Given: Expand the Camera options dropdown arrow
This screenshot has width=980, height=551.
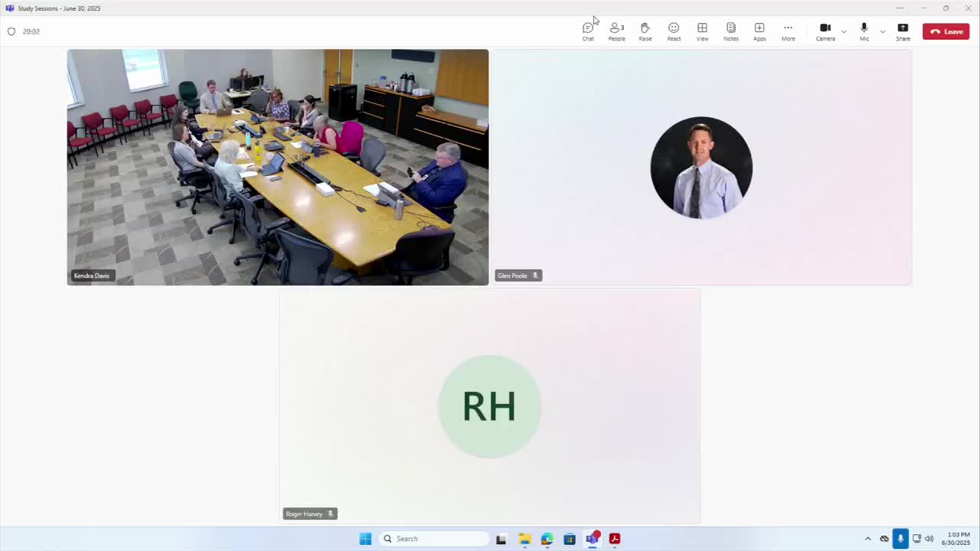Looking at the screenshot, I should [844, 31].
